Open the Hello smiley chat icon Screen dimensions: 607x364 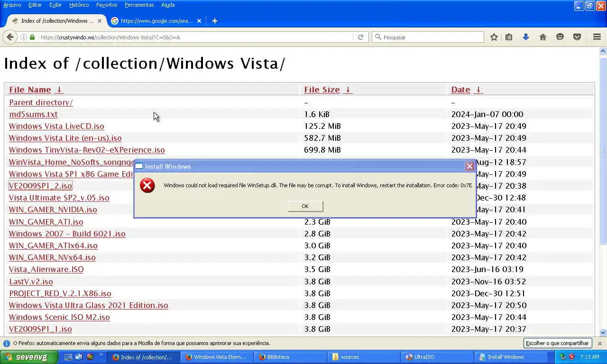click(560, 37)
